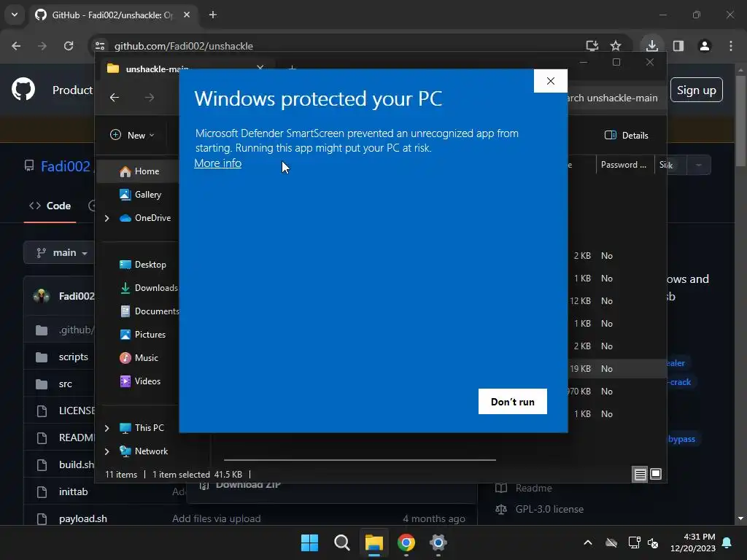Viewport: 747px width, 560px height.
Task: Click the GPL-3.0 license link
Action: (549, 509)
